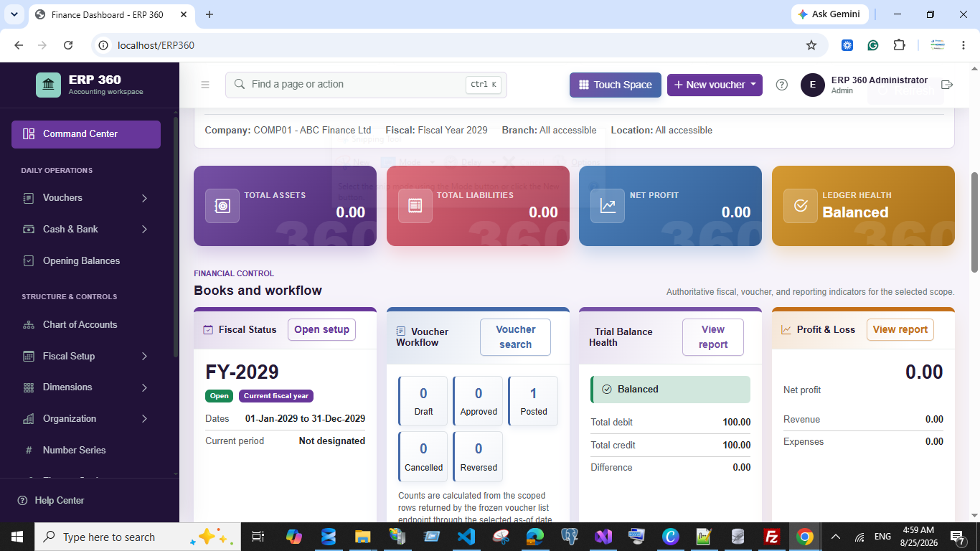This screenshot has width=980, height=551.
Task: Go back with the browser back arrow
Action: [x=19, y=45]
